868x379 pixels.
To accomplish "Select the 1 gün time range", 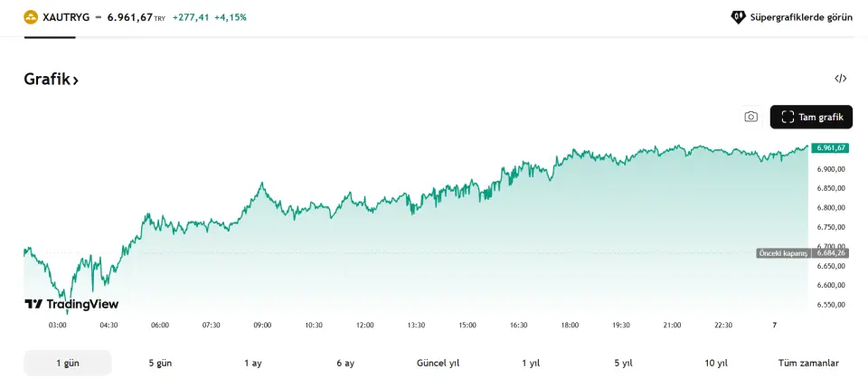I will click(x=68, y=363).
